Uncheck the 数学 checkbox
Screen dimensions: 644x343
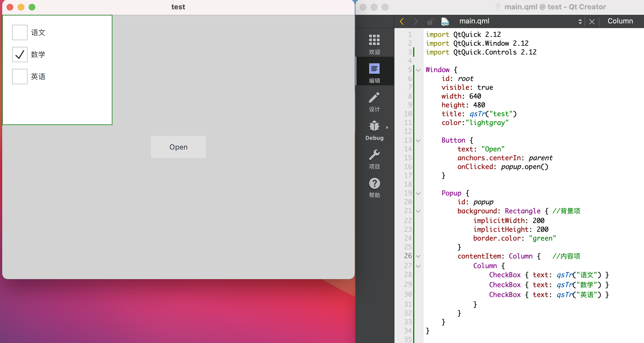pos(20,55)
